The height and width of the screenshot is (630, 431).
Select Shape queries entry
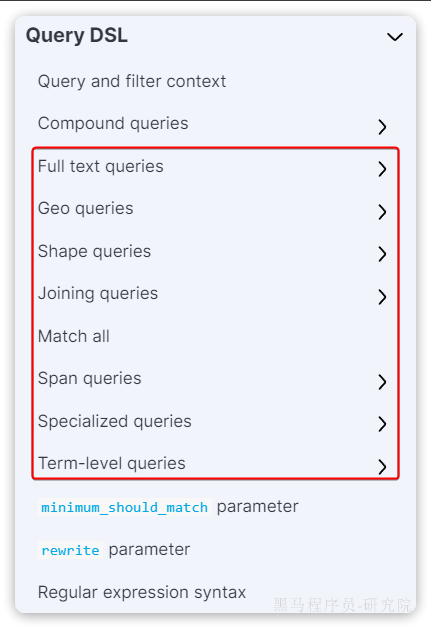click(94, 252)
